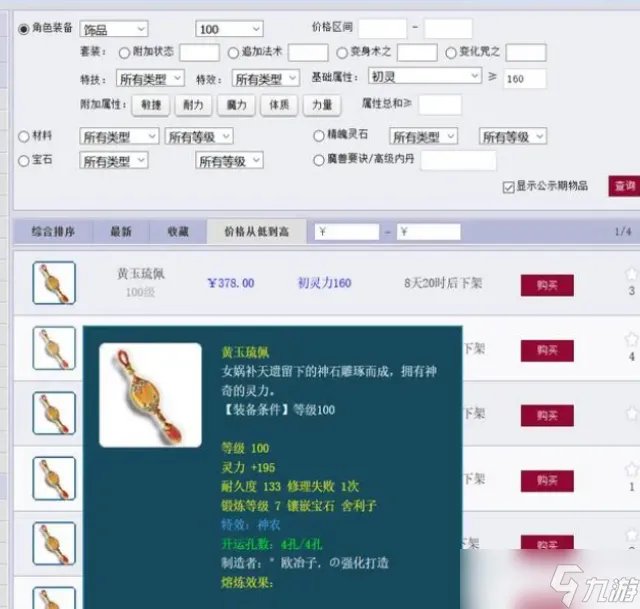Open the 材料 所有等级 dropdown
640x609 pixels.
199,136
